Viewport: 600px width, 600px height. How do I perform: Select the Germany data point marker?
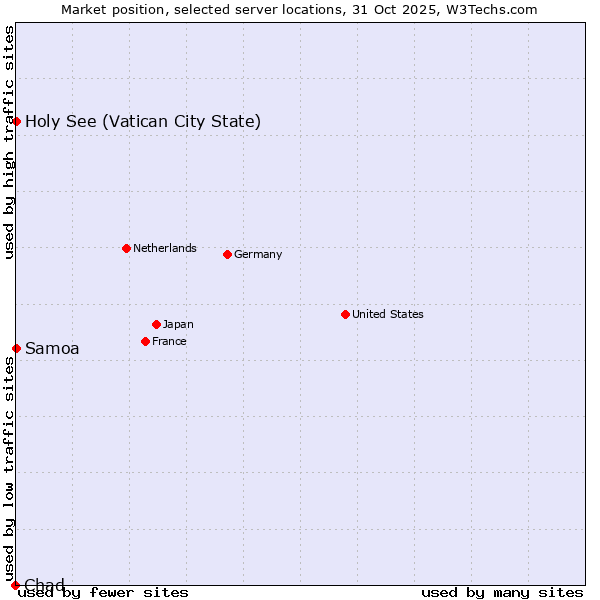pos(227,254)
